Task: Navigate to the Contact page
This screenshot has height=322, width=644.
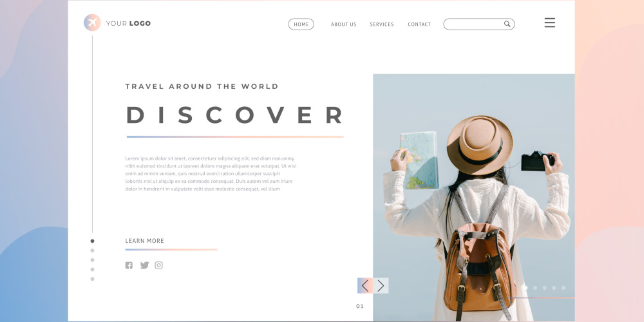Action: click(419, 24)
